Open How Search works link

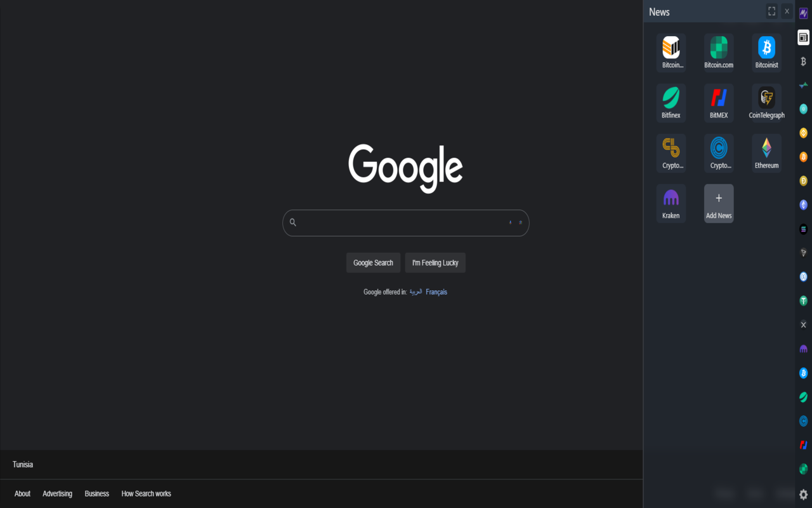coord(147,493)
